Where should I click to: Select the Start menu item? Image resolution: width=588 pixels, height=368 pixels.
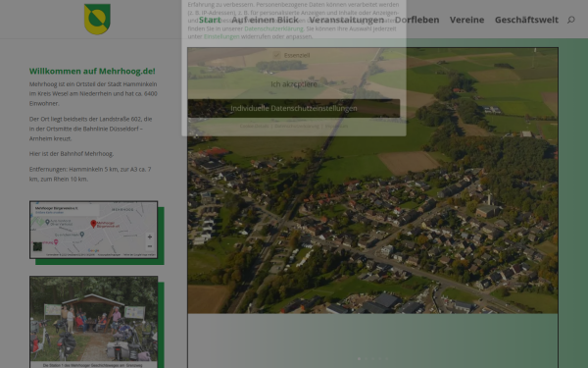coord(210,20)
